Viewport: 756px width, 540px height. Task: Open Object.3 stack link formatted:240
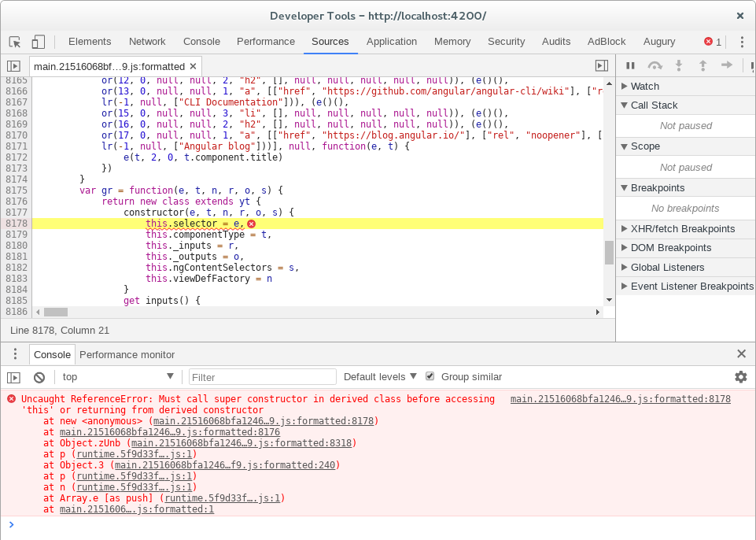[225, 465]
